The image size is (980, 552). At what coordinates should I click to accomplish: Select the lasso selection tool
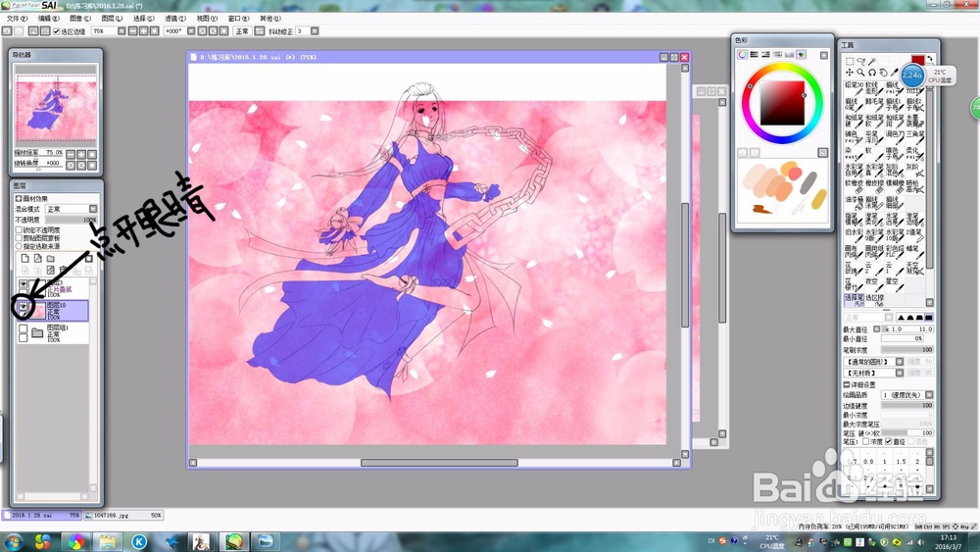click(x=861, y=61)
